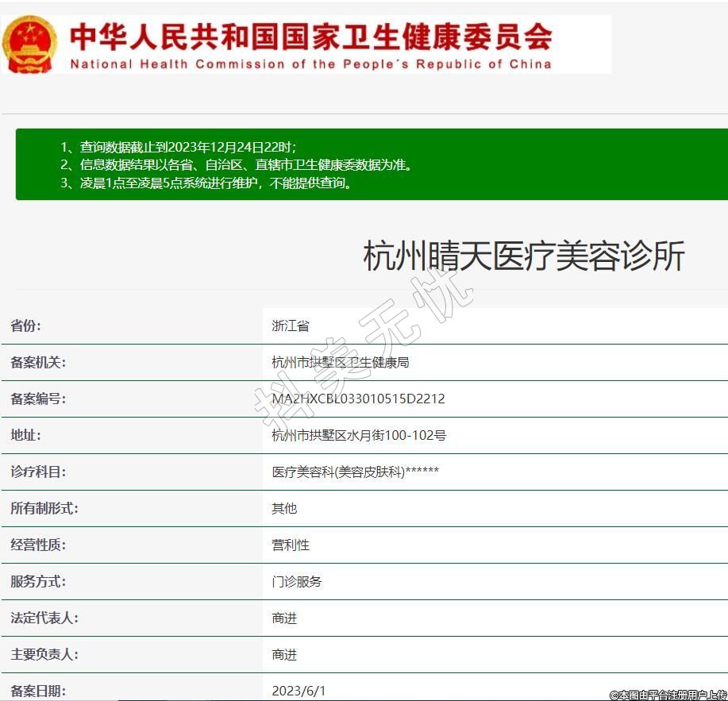
Task: Click the 备案机关 row label
Action: pyautogui.click(x=38, y=362)
